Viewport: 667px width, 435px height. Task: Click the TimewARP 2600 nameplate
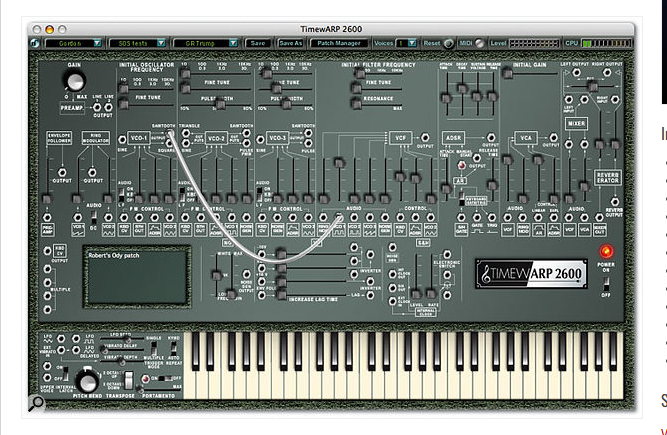point(531,274)
